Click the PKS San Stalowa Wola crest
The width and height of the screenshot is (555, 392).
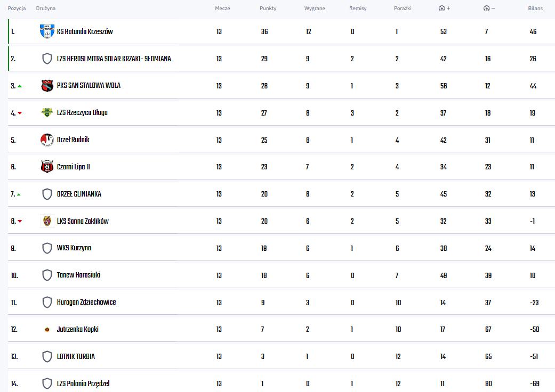click(47, 86)
